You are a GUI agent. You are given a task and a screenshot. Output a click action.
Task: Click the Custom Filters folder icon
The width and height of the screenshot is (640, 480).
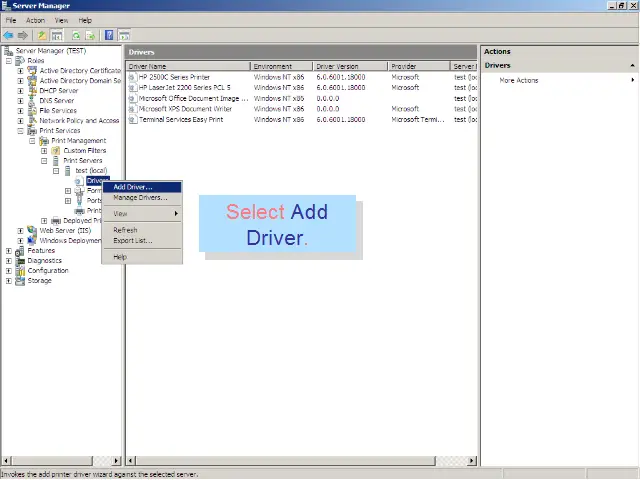tap(56, 151)
